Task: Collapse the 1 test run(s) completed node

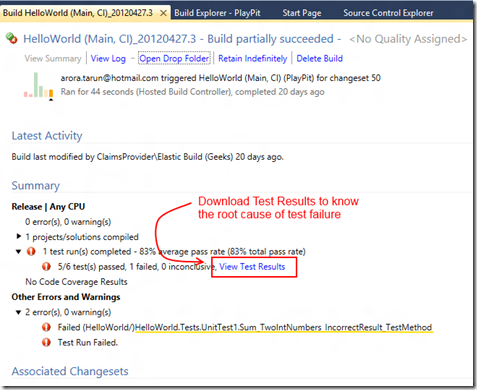Action: click(x=19, y=252)
